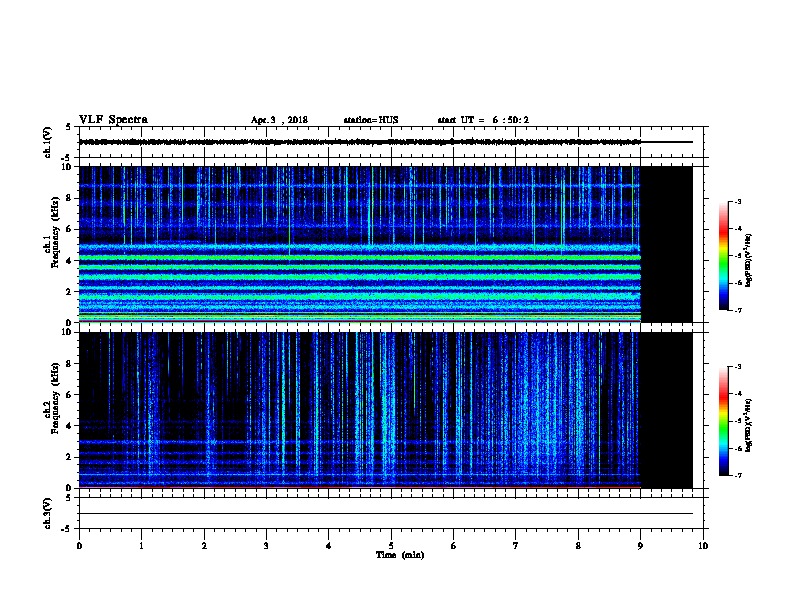The height and width of the screenshot is (612, 792).
Task: Click the "-3" label on ch.1 colorbar
Action: [737, 201]
